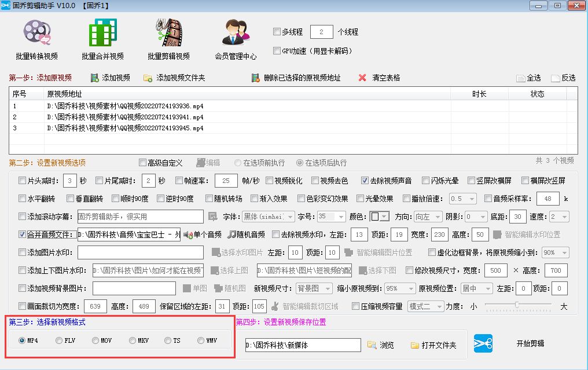Click 添加视频 icon

click(x=95, y=78)
